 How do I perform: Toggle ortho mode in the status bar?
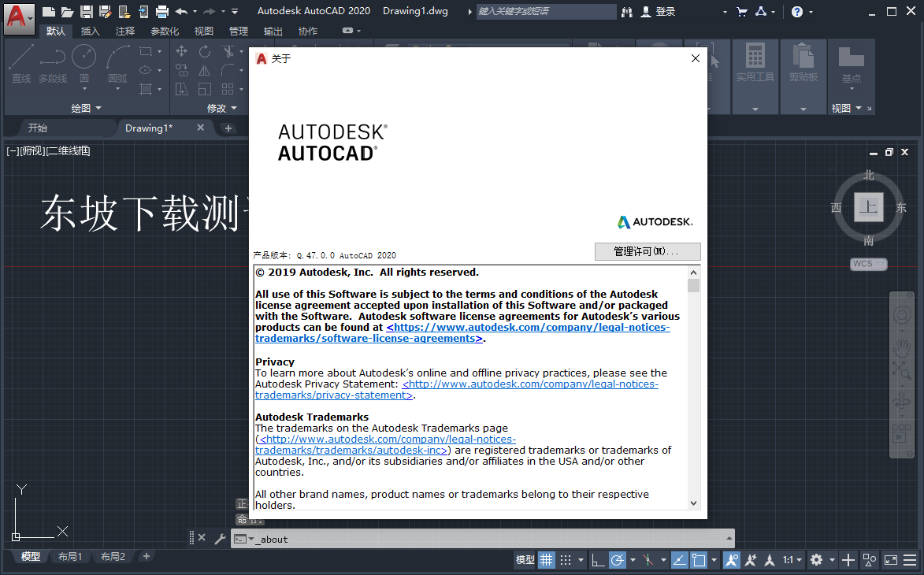point(597,559)
